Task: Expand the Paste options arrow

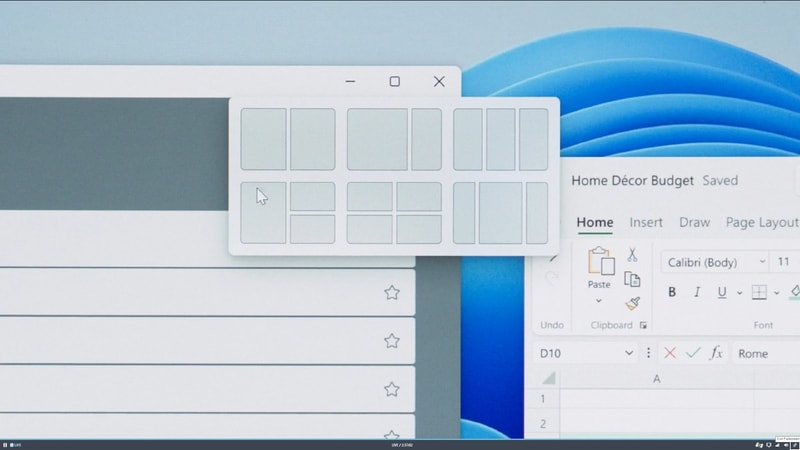Action: (598, 301)
